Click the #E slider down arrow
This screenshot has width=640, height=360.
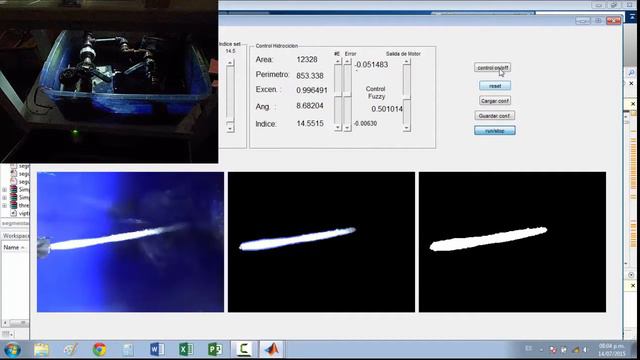(x=338, y=127)
